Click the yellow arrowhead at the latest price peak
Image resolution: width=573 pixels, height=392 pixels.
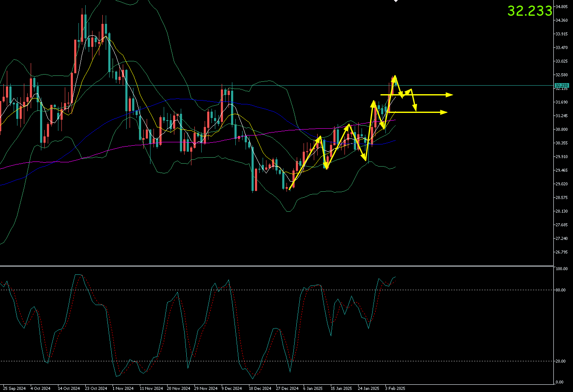click(395, 78)
